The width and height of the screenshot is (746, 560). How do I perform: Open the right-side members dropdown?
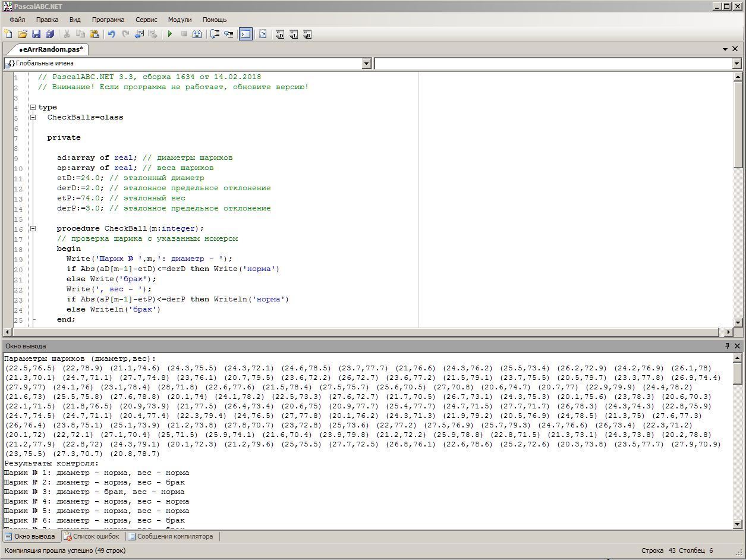click(736, 64)
